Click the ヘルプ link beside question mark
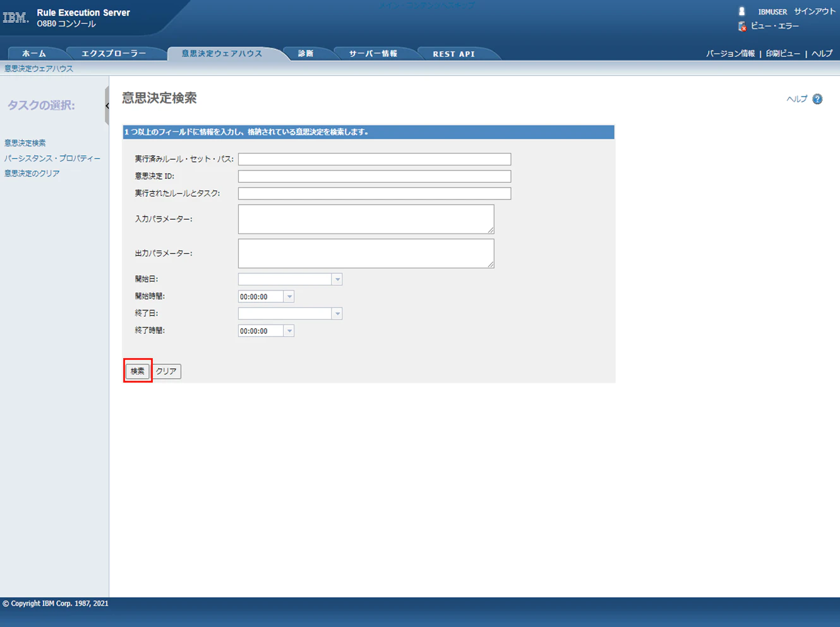The height and width of the screenshot is (627, 840). (797, 99)
